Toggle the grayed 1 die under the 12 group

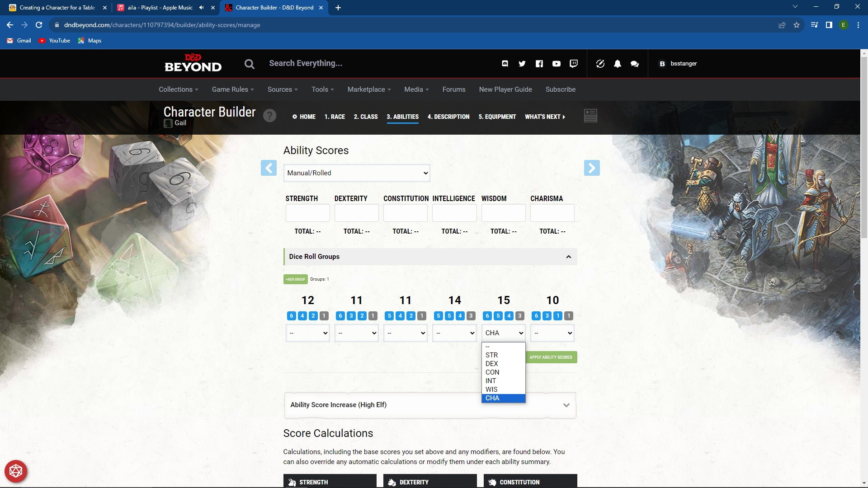pyautogui.click(x=324, y=316)
